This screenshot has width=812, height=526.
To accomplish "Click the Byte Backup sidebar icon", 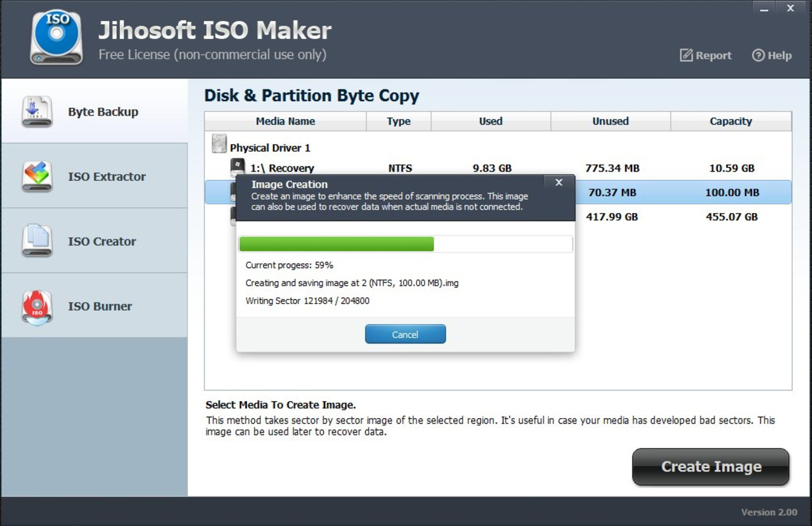I will click(x=37, y=111).
